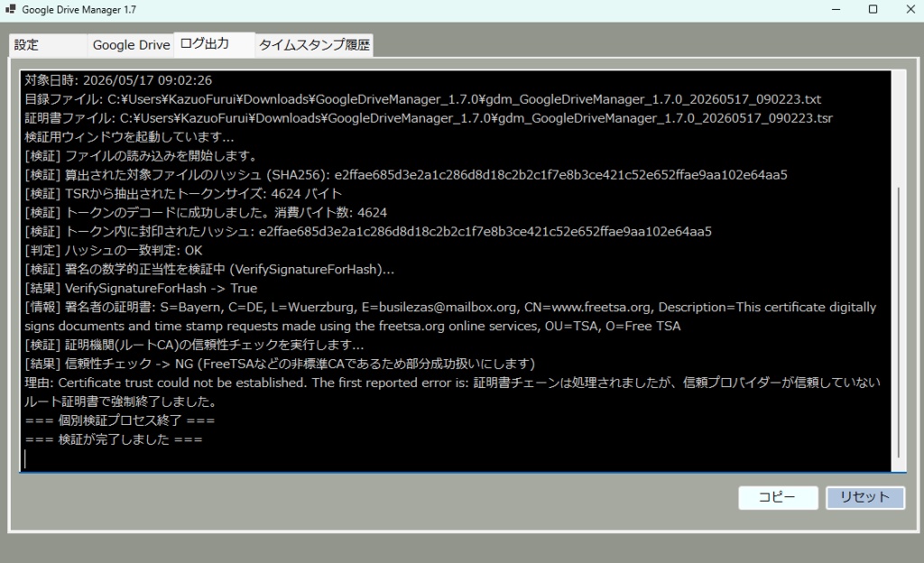Close the Google Drive Manager window

pyautogui.click(x=910, y=9)
